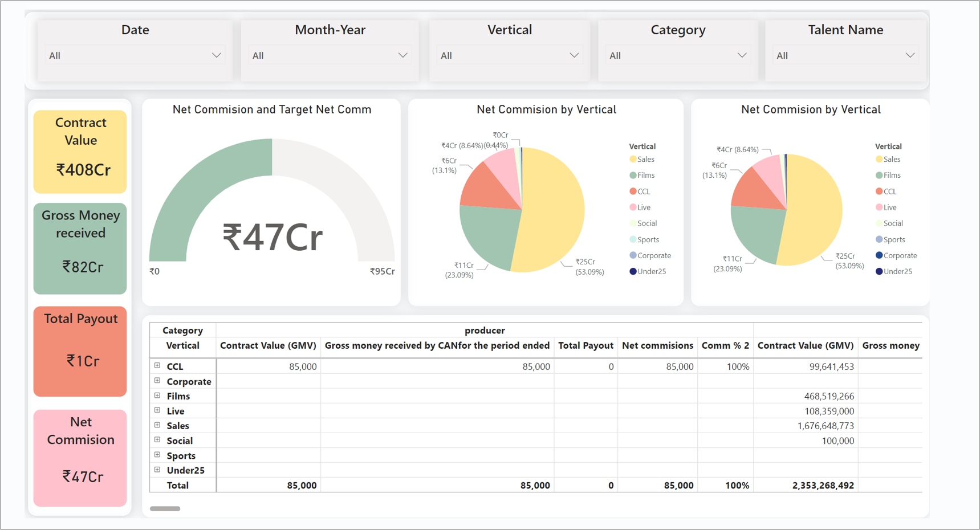The width and height of the screenshot is (980, 530).
Task: Open the Month-Year slicer dropdown
Action: coord(402,55)
